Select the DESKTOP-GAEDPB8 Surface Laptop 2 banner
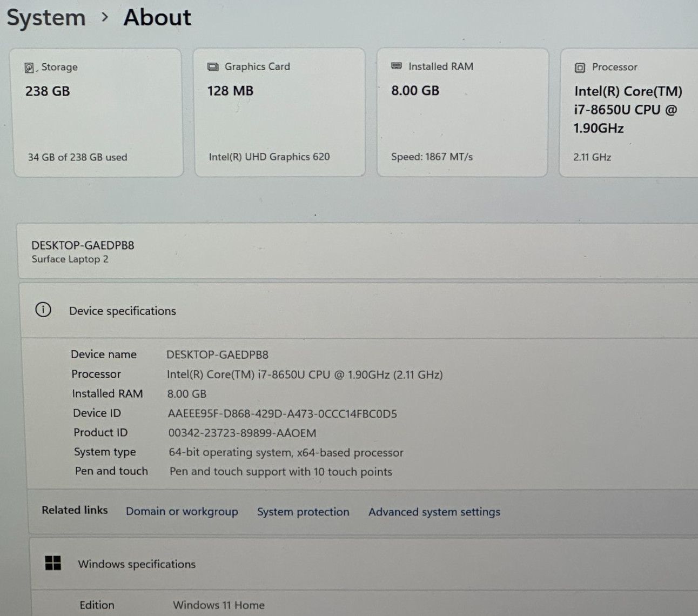The height and width of the screenshot is (616, 698). (x=357, y=251)
